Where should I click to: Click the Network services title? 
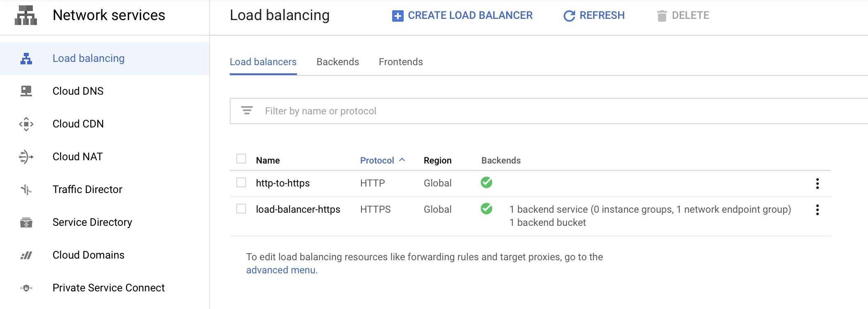(x=109, y=15)
